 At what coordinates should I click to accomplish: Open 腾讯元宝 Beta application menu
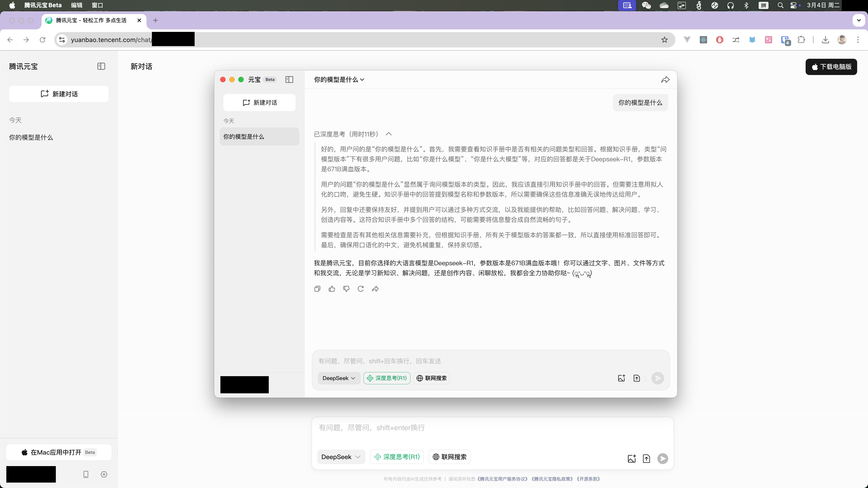pyautogui.click(x=43, y=5)
